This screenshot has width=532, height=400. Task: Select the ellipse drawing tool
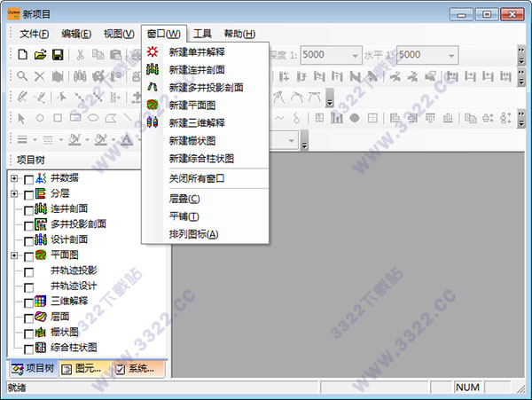[91, 117]
